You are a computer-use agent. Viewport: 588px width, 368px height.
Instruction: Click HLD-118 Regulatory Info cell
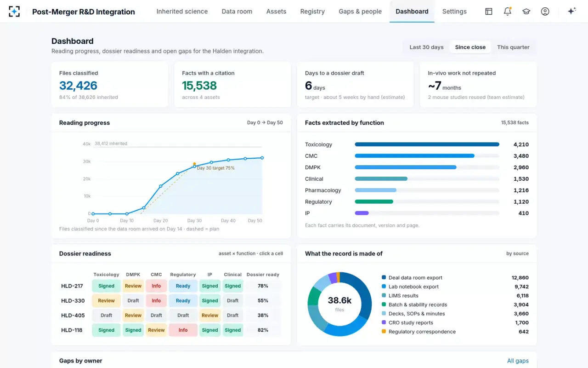click(x=183, y=330)
